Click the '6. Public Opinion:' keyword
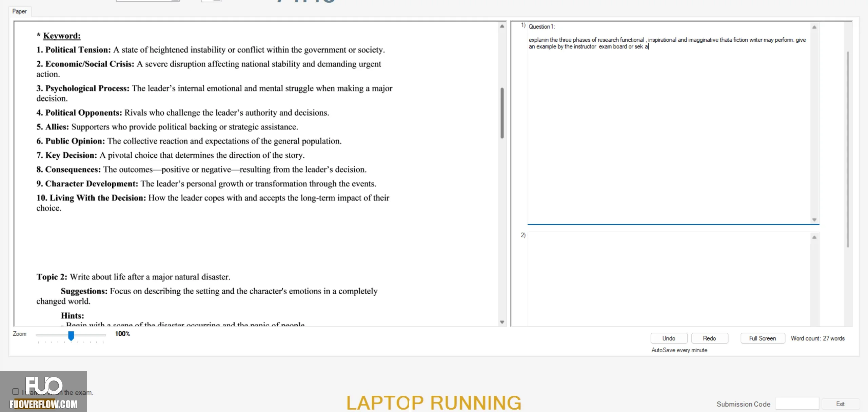This screenshot has width=868, height=412. click(x=71, y=141)
